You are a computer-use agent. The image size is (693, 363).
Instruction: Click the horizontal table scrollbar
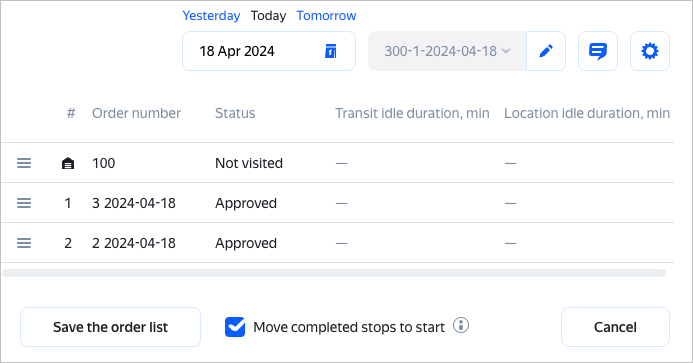334,273
